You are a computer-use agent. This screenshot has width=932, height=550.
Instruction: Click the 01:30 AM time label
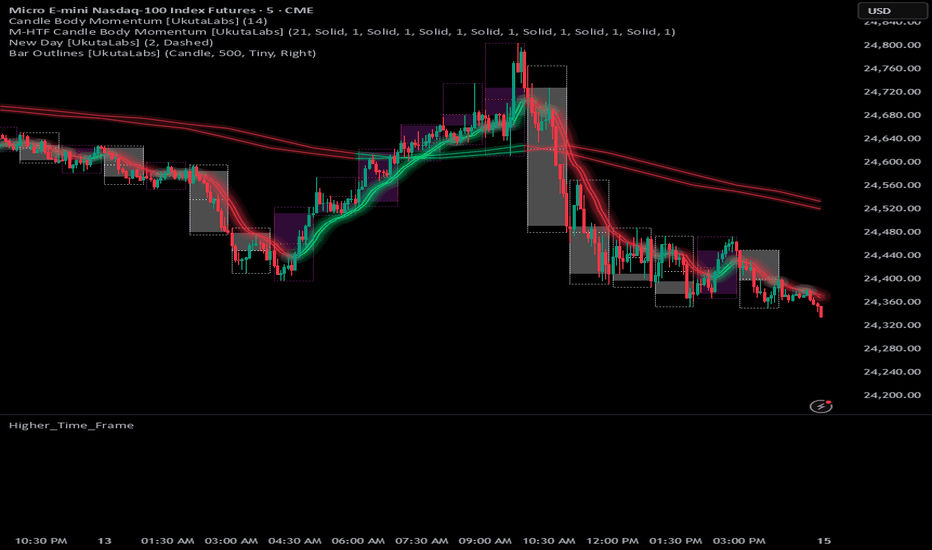click(x=168, y=540)
